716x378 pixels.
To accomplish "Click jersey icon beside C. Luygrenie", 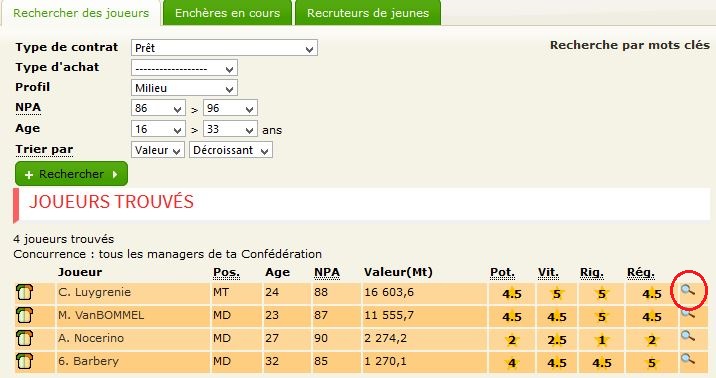I will tap(25, 292).
